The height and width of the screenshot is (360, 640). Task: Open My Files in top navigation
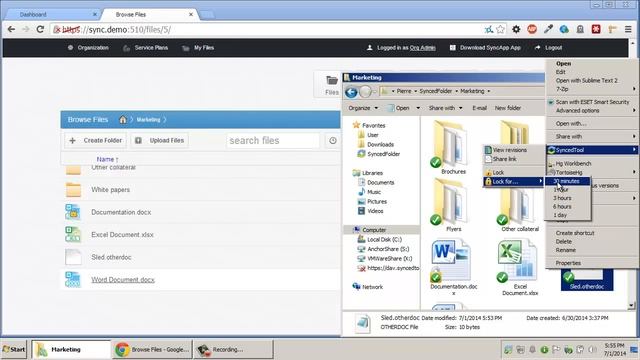pyautogui.click(x=198, y=48)
